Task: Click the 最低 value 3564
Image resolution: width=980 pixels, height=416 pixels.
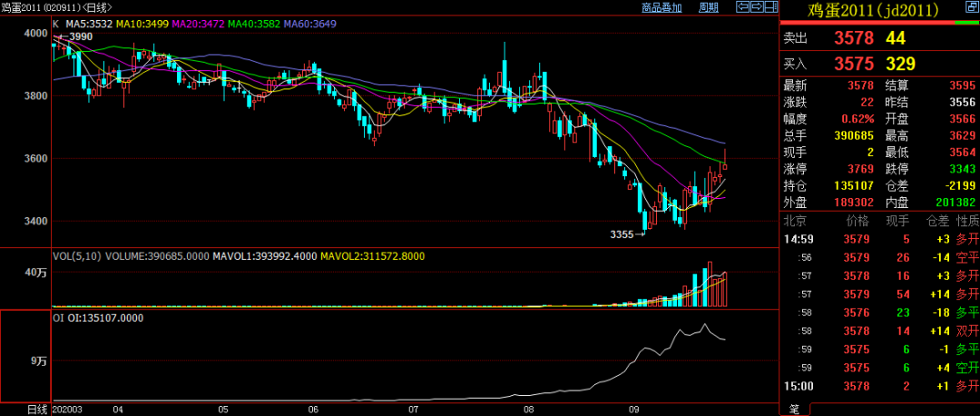Action: (x=963, y=153)
